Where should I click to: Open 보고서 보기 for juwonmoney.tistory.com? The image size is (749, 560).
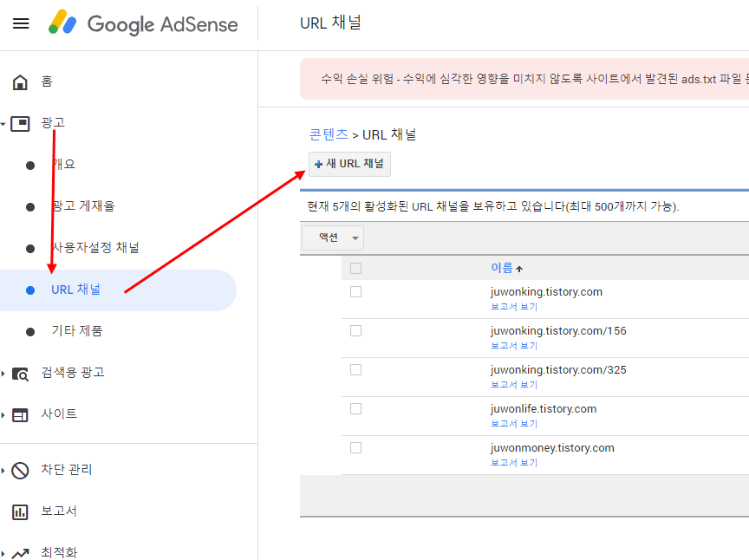coord(514,463)
